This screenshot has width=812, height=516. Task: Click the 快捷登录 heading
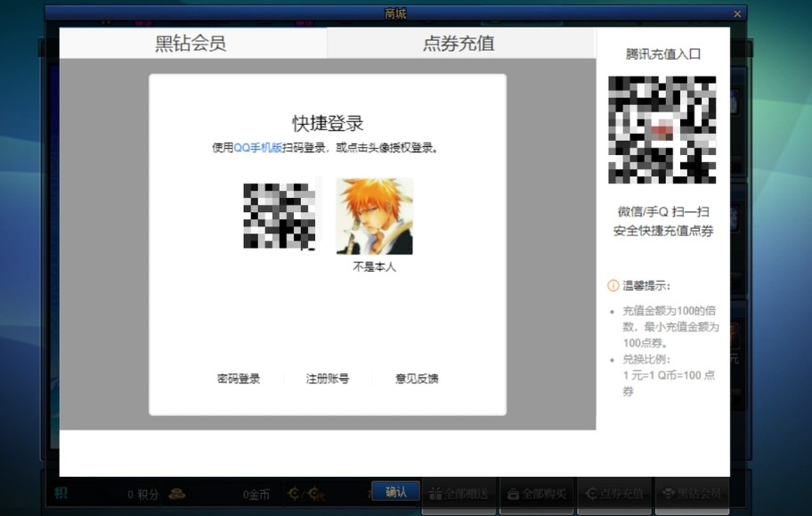[328, 123]
